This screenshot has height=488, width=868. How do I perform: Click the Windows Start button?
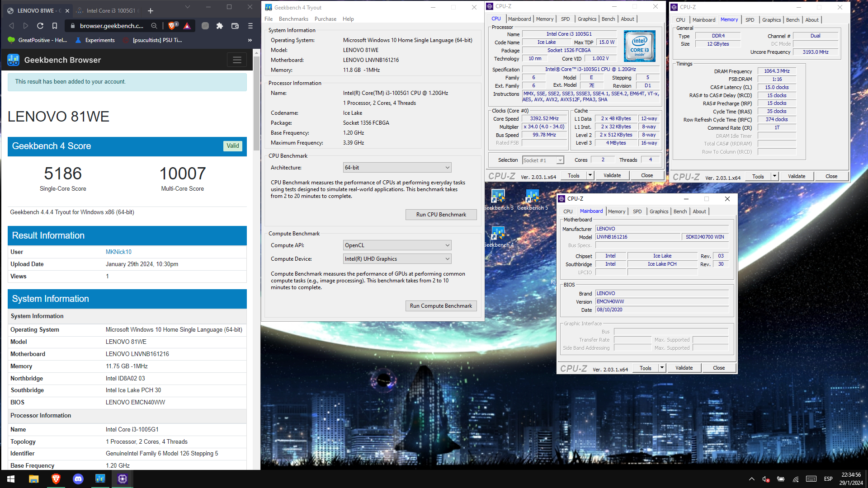point(11,479)
